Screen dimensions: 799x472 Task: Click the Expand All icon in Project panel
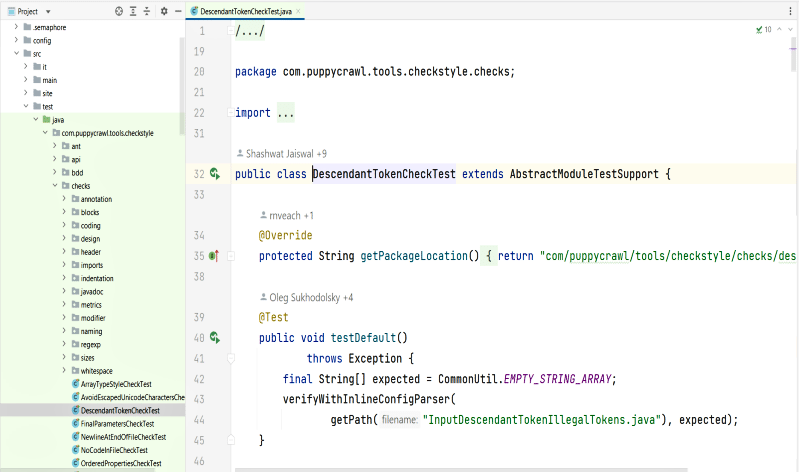point(134,11)
